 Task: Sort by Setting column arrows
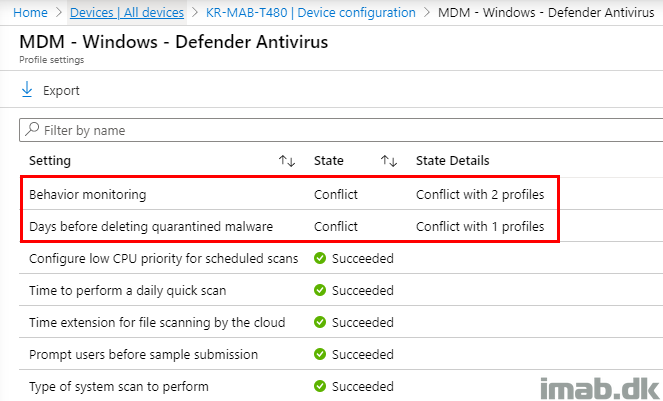click(287, 161)
